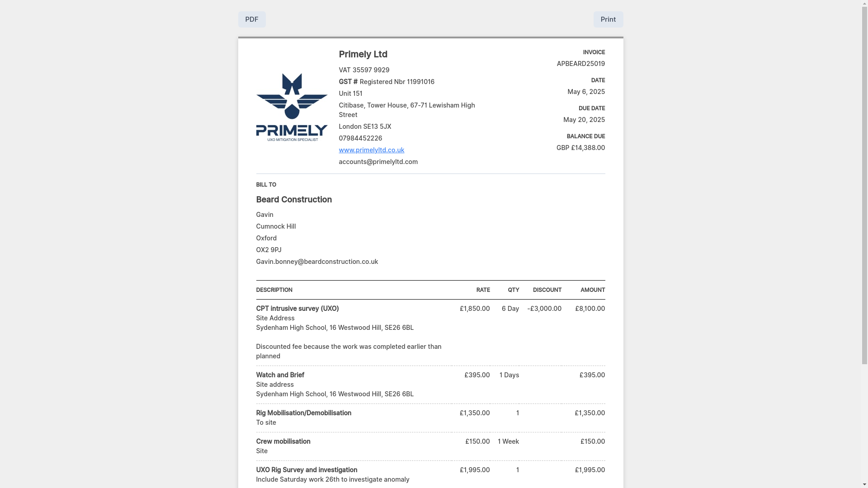Screen dimensions: 868x488
Task: Select the date May 6, 2025
Action: 586,92
